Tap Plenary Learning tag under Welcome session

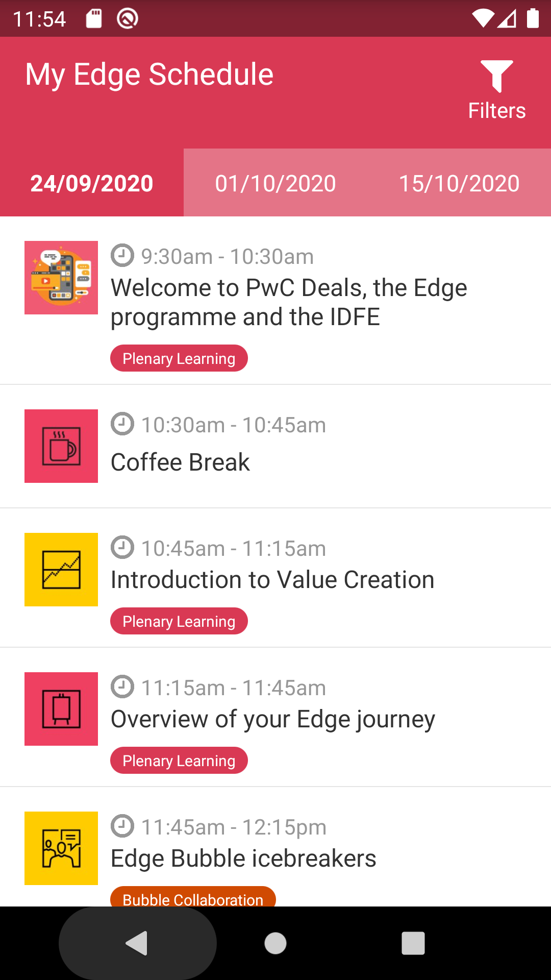(x=179, y=358)
